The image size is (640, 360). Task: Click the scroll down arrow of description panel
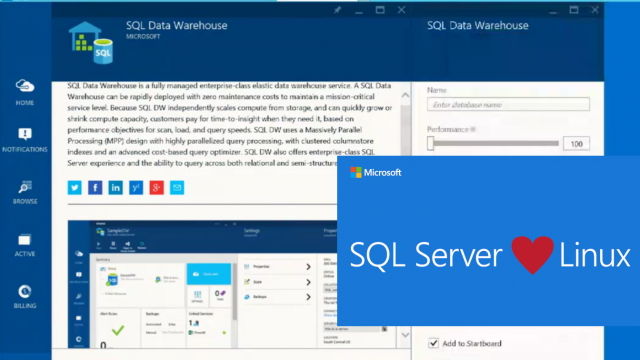coord(405,335)
